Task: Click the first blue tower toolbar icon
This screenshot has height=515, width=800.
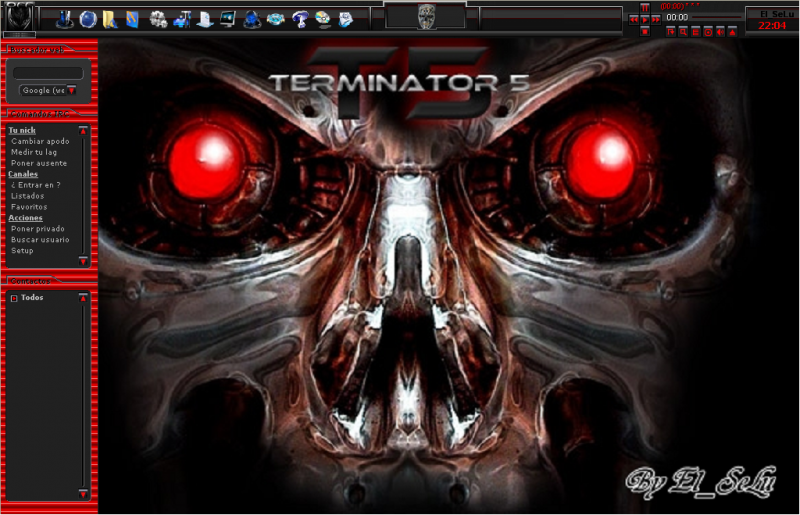Action: [x=65, y=19]
